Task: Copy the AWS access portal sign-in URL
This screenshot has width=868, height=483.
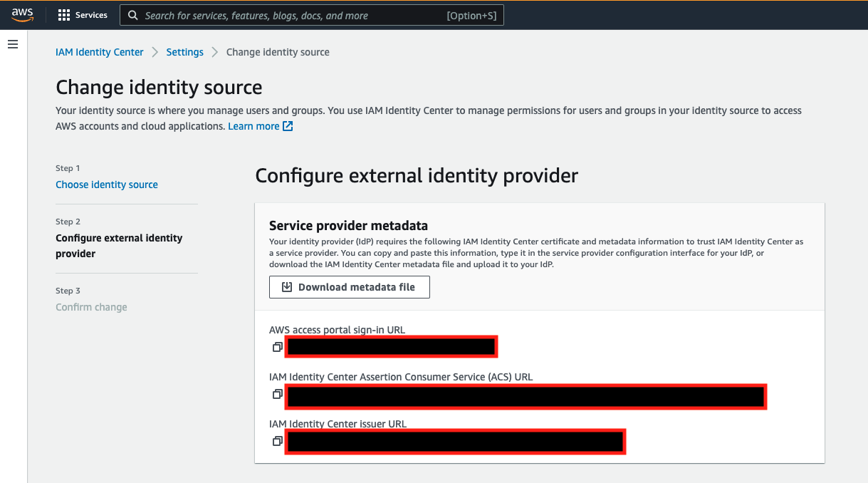Action: pyautogui.click(x=278, y=347)
